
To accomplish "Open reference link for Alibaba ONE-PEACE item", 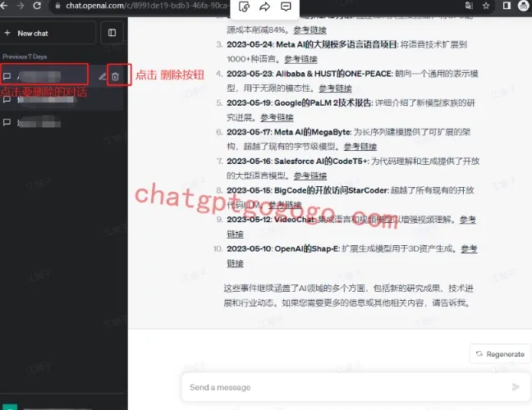I will pos(335,89).
